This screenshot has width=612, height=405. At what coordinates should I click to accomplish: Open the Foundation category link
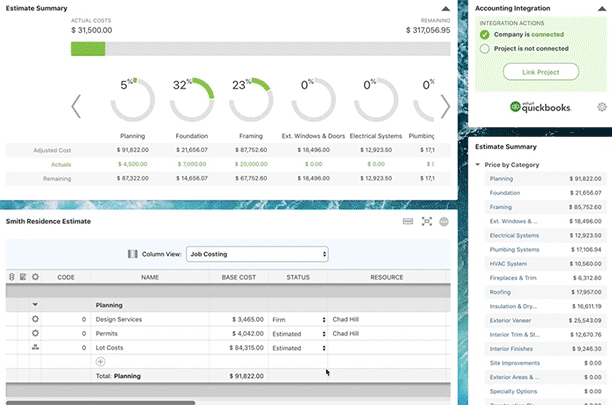point(504,193)
